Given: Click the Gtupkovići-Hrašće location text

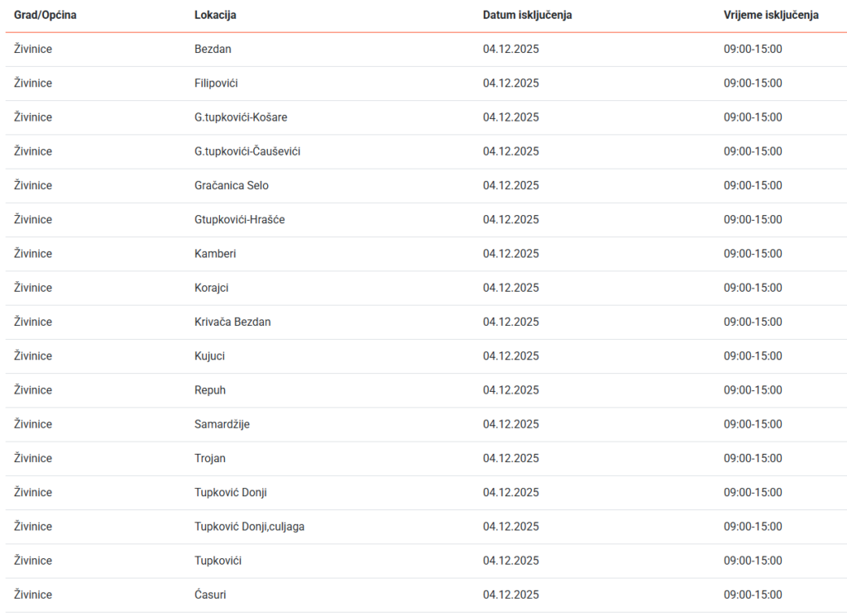Looking at the screenshot, I should (240, 220).
